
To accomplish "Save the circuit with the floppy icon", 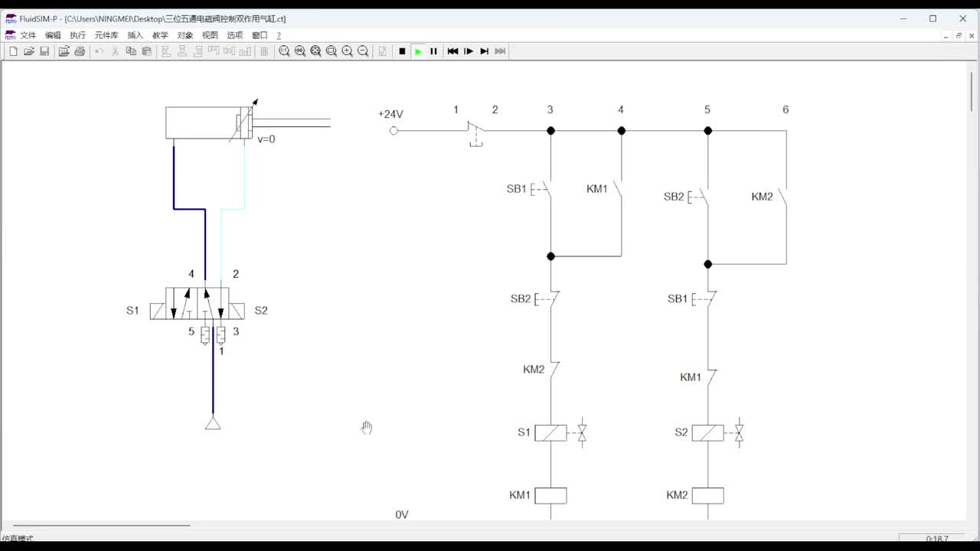I will point(44,51).
